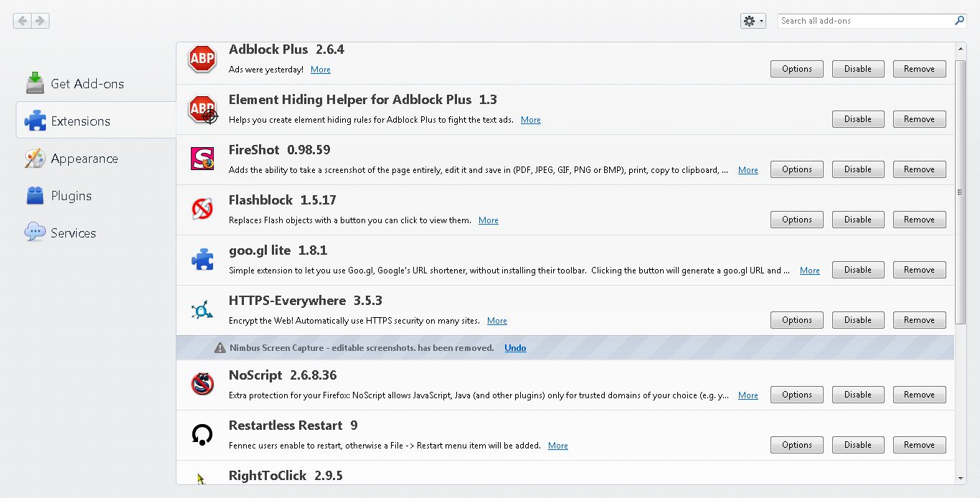Remove goo.gl lite
980x498 pixels.
920,270
